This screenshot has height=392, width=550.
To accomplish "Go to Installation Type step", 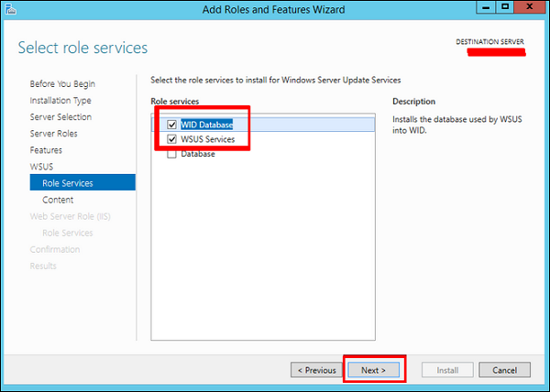I will [x=60, y=101].
